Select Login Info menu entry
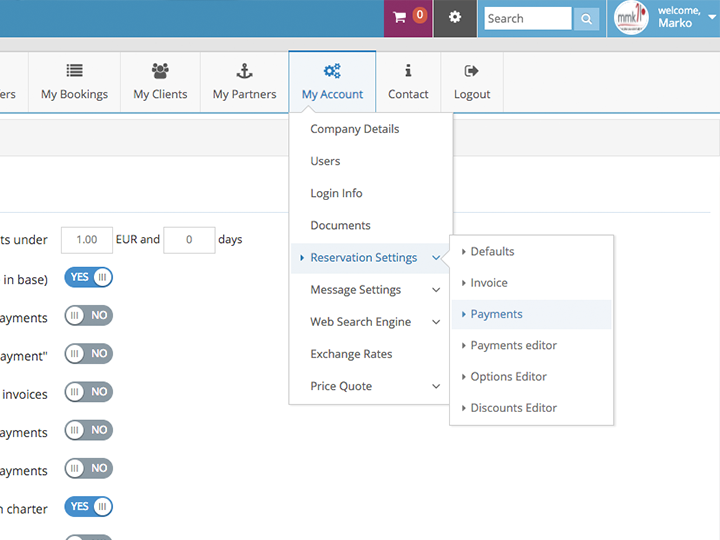The width and height of the screenshot is (720, 540). coord(336,193)
